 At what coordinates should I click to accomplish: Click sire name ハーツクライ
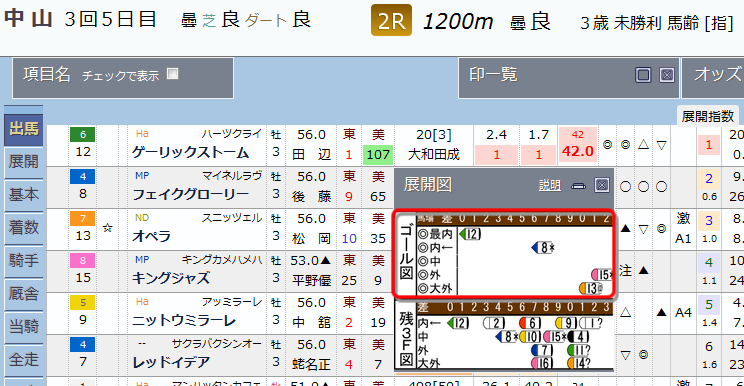click(x=232, y=134)
